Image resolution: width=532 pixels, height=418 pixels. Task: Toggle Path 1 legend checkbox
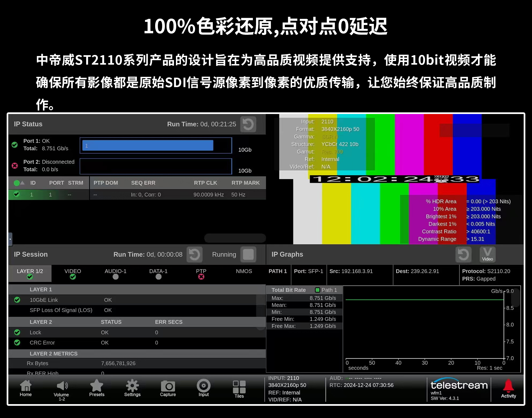coord(318,290)
